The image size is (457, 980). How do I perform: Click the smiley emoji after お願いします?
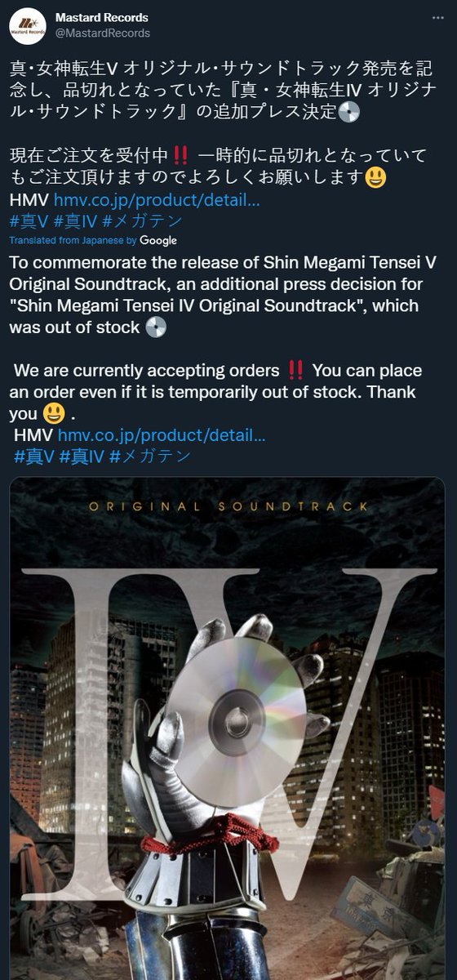coord(376,178)
